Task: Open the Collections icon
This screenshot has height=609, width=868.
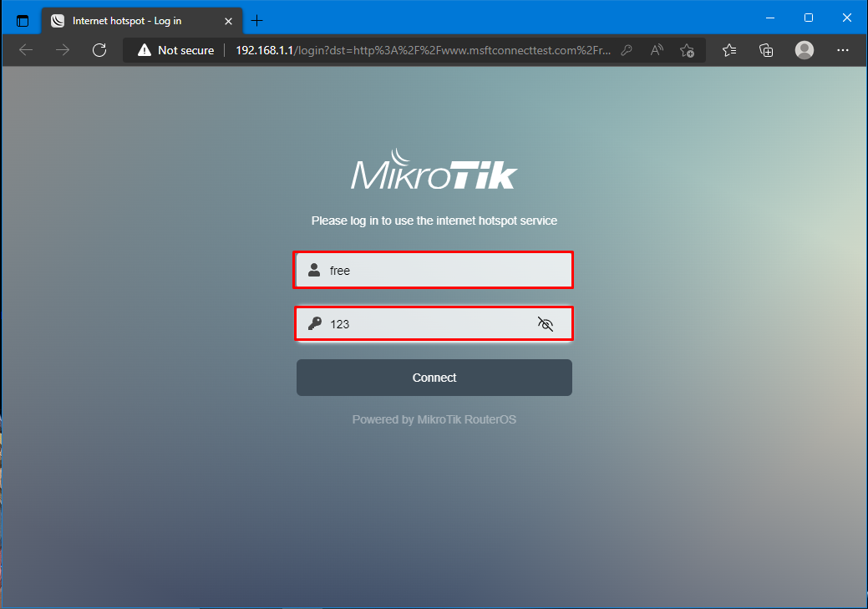Action: coord(766,50)
